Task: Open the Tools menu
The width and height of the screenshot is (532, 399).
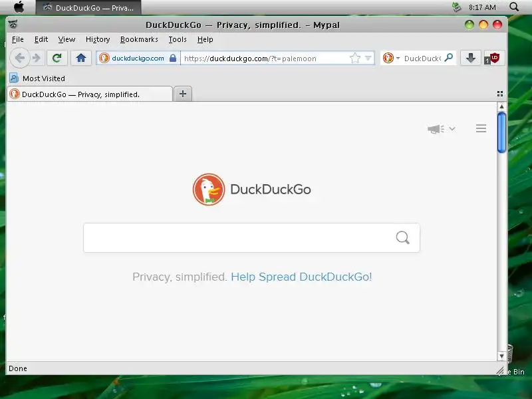Action: (178, 39)
